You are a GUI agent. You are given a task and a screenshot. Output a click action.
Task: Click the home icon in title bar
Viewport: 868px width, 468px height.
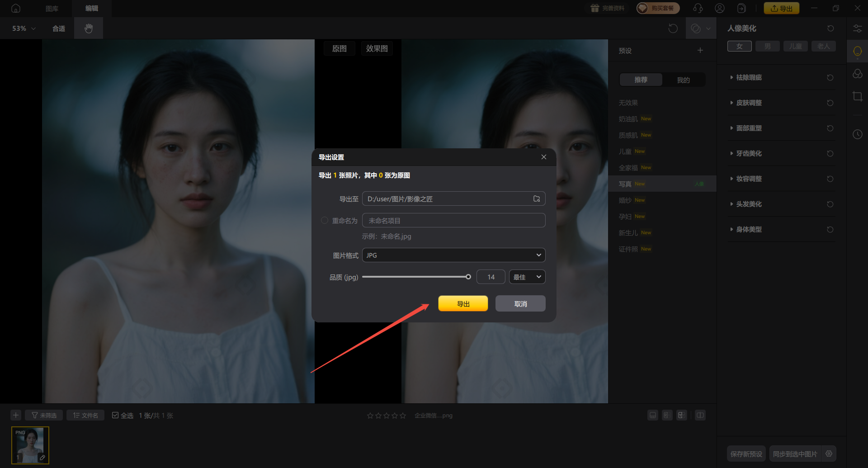[x=16, y=9]
